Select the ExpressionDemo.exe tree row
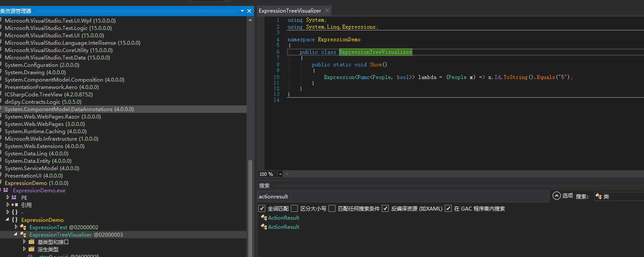Screen dimensions: 644x257 [x=124, y=190]
